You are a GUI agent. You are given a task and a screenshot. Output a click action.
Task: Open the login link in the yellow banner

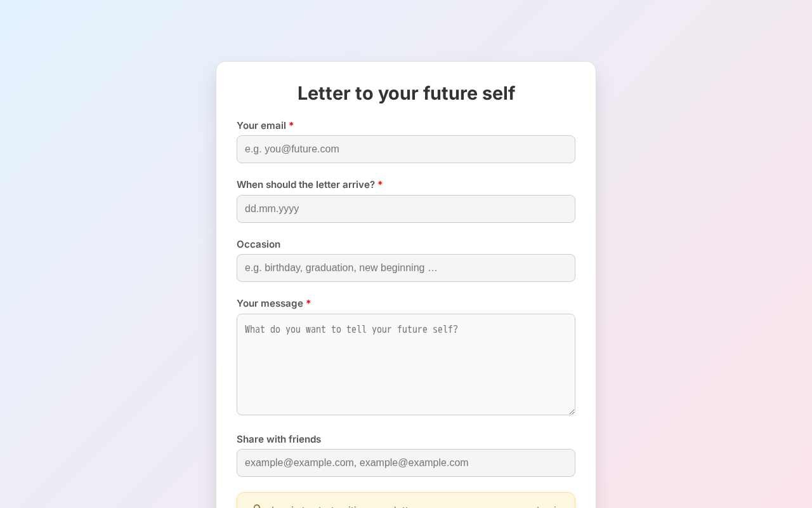click(547, 506)
